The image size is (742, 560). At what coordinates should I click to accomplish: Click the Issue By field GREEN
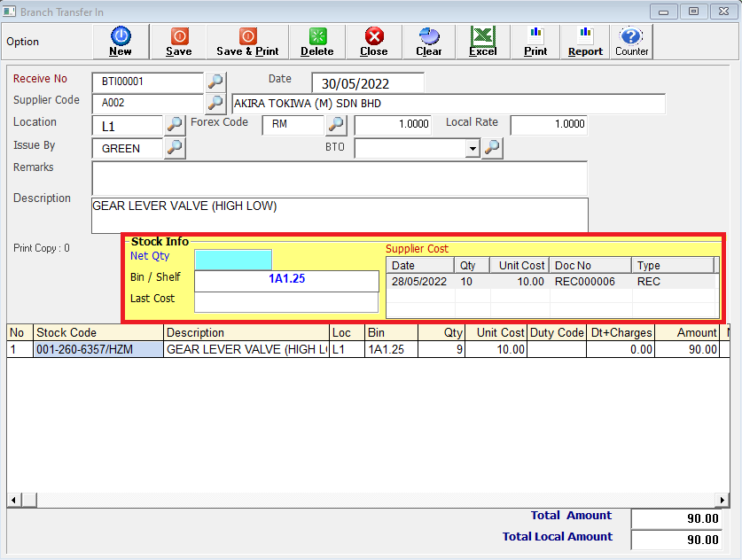(128, 149)
